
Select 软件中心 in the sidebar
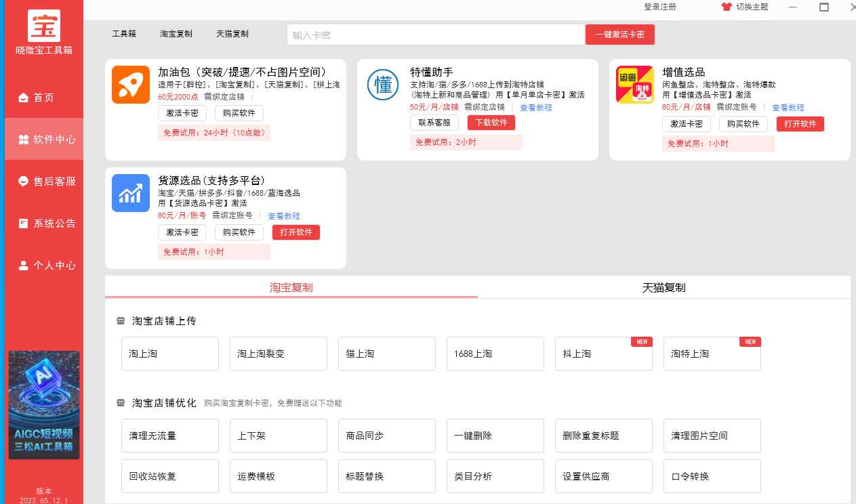[x=44, y=140]
